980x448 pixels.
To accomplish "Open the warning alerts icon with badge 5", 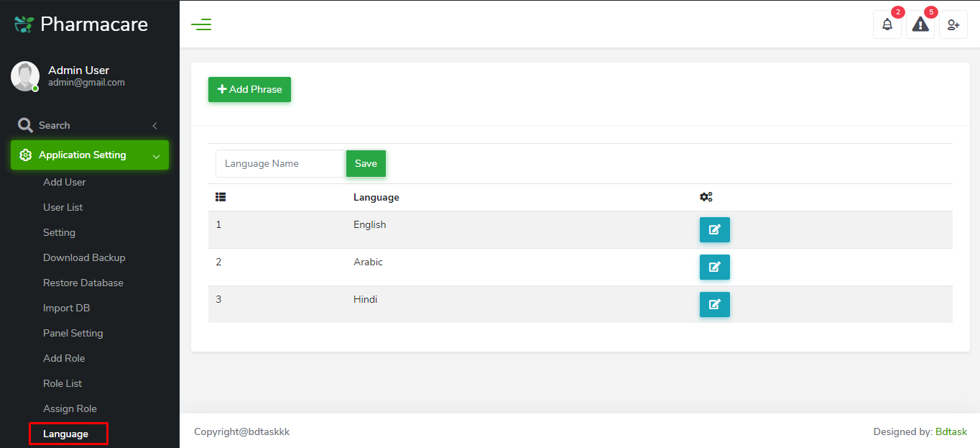I will pos(920,24).
